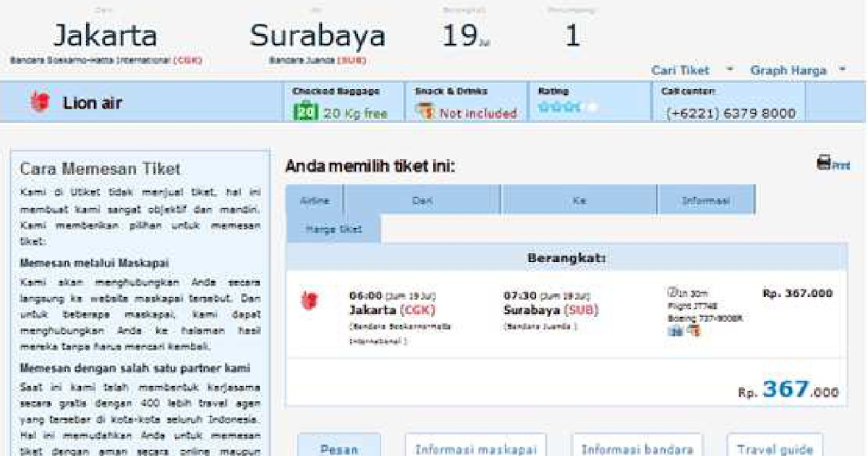Open the Graph Harga dropdown
This screenshot has height=456, width=868.
pyautogui.click(x=798, y=70)
